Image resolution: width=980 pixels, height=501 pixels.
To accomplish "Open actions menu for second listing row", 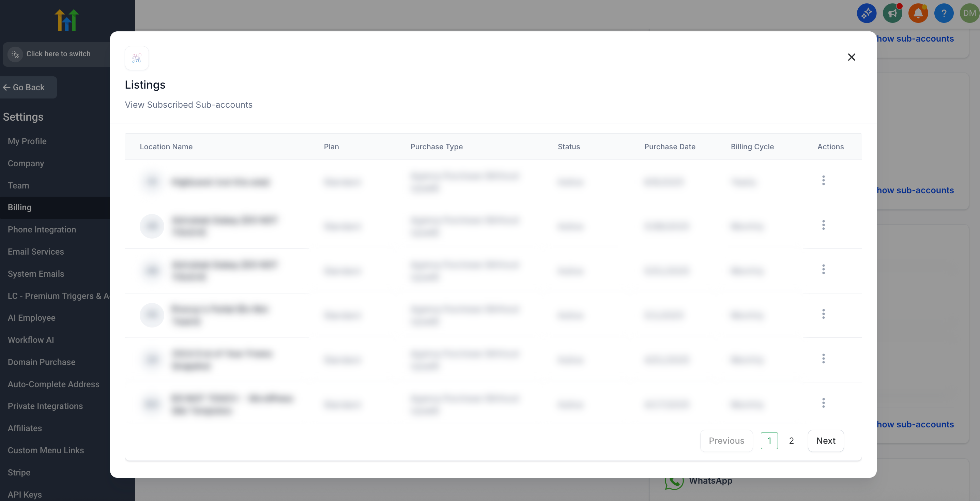I will pyautogui.click(x=823, y=225).
